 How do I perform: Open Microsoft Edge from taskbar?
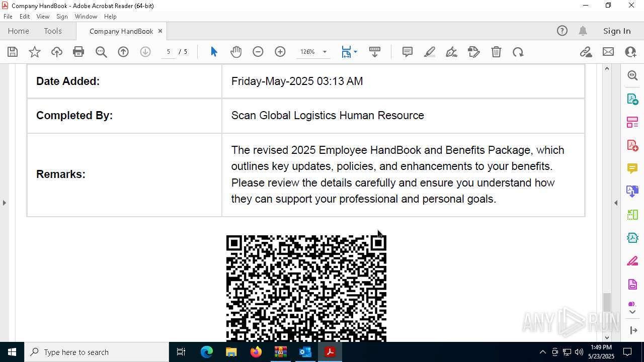tap(207, 352)
